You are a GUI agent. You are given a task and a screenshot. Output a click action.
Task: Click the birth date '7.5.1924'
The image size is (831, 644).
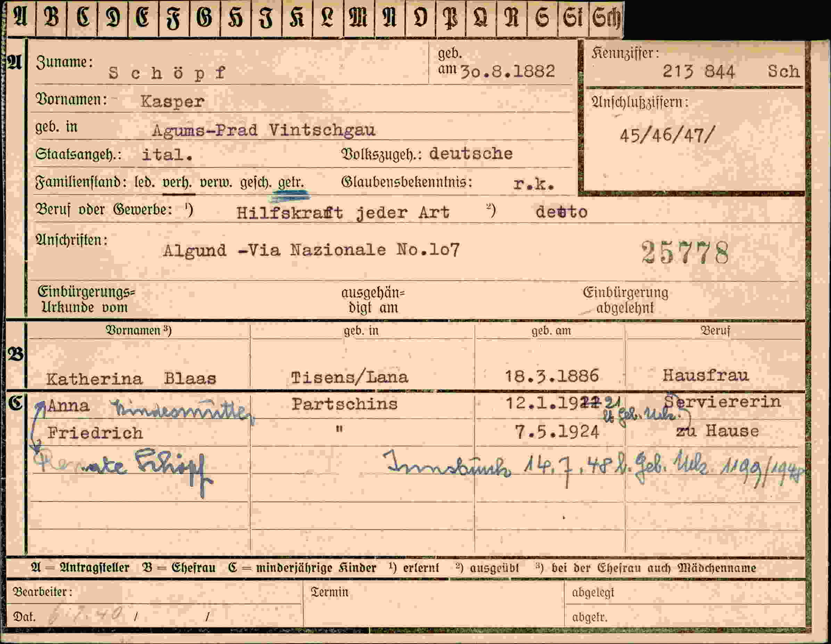557,432
